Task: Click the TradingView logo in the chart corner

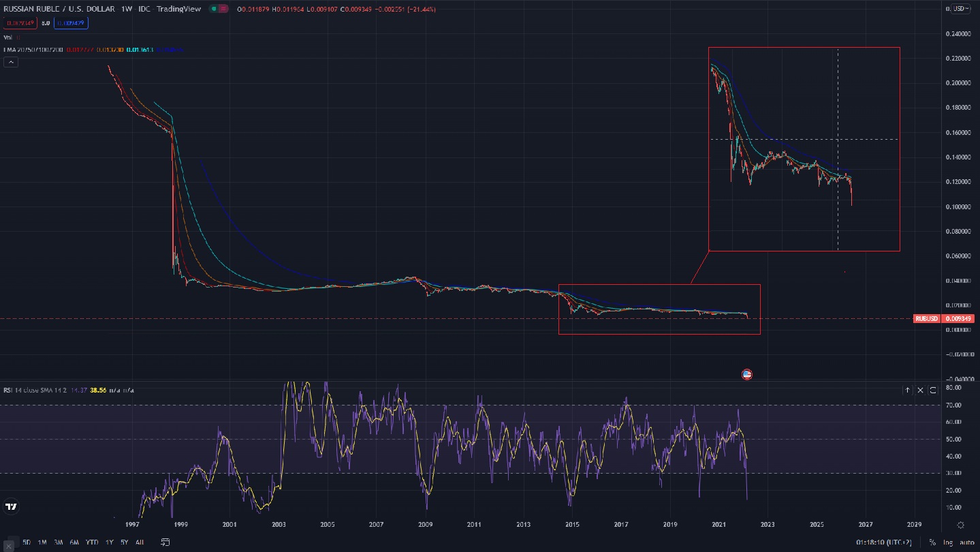Action: click(11, 506)
